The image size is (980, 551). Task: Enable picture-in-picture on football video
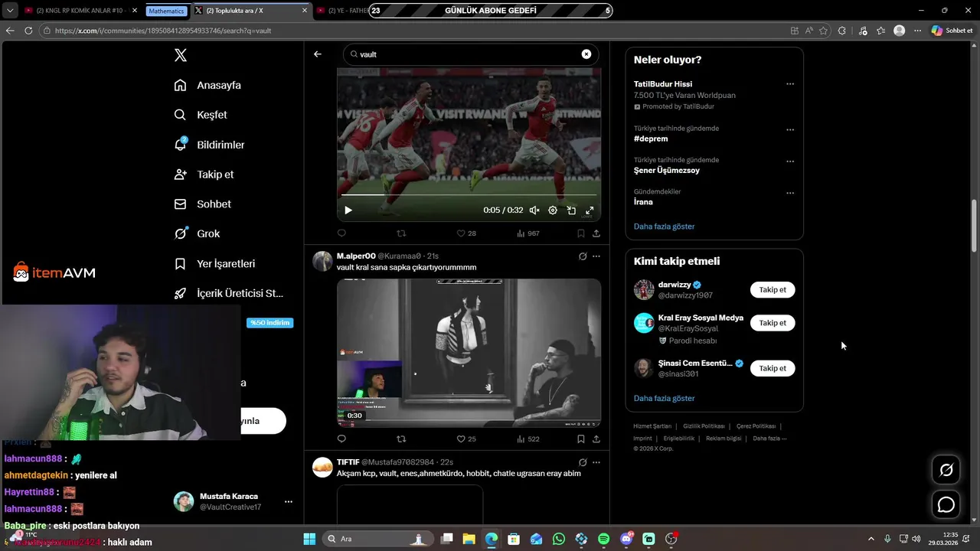pos(571,210)
